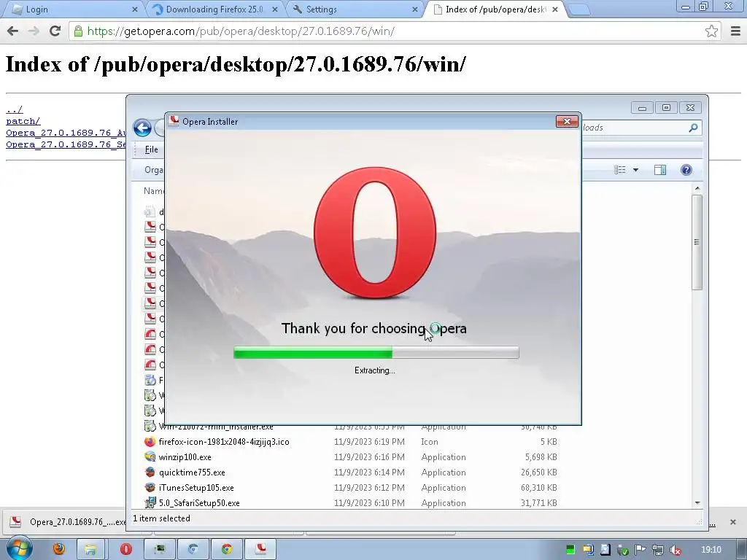Viewport: 747px width, 560px height.
Task: Close the Opera Installer dialog
Action: point(567,122)
